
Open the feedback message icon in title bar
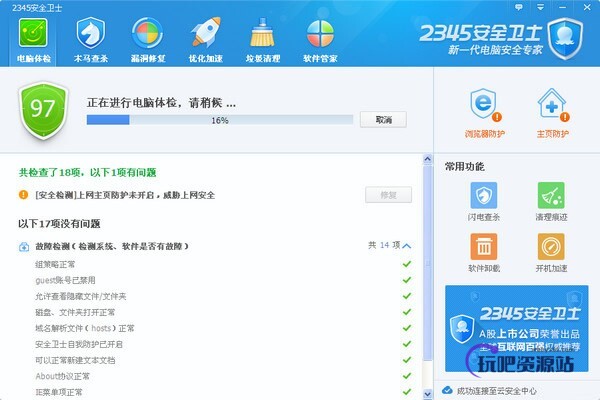pyautogui.click(x=519, y=7)
